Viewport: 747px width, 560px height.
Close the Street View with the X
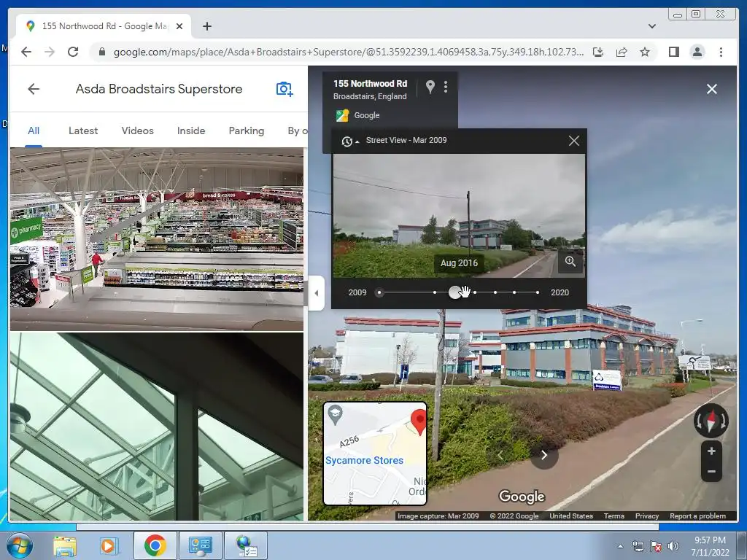(712, 89)
